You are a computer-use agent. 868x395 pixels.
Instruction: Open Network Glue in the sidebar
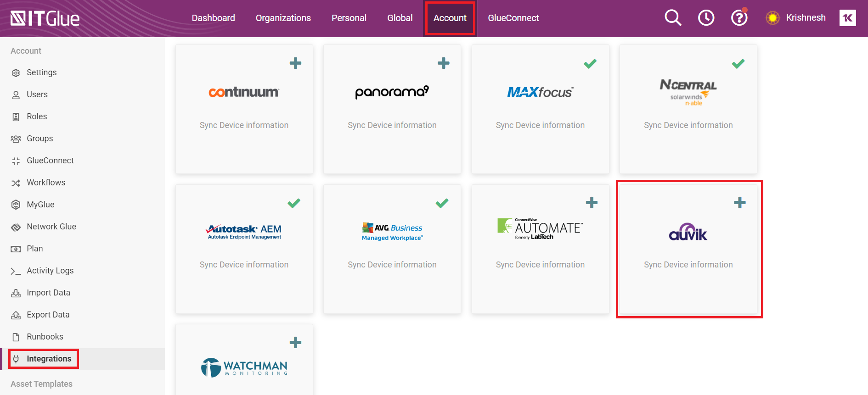(51, 227)
